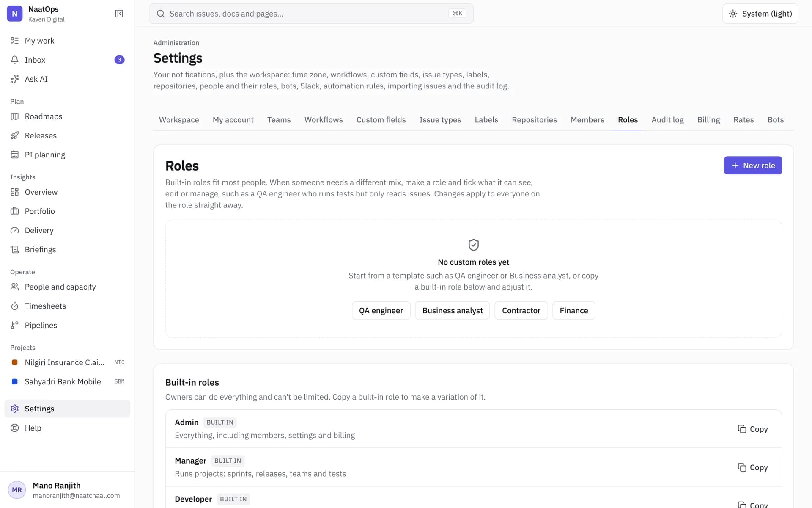Open PI planning via the calendar icon

[15, 155]
